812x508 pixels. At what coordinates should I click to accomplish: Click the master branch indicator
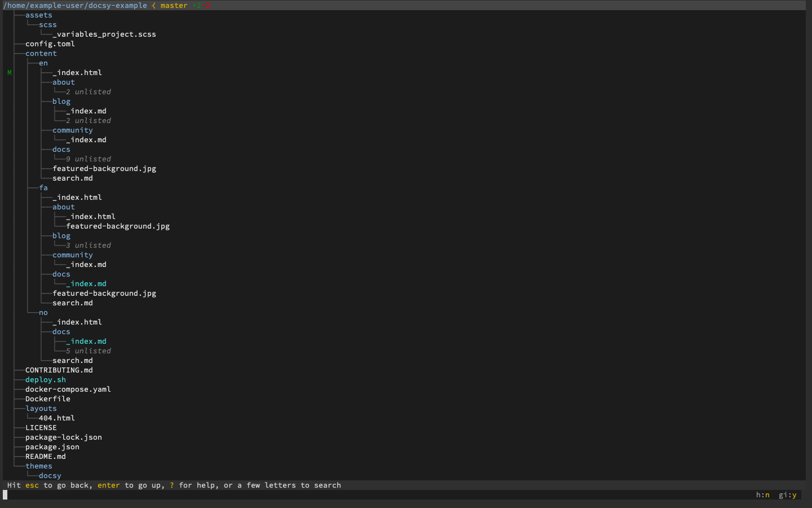174,6
